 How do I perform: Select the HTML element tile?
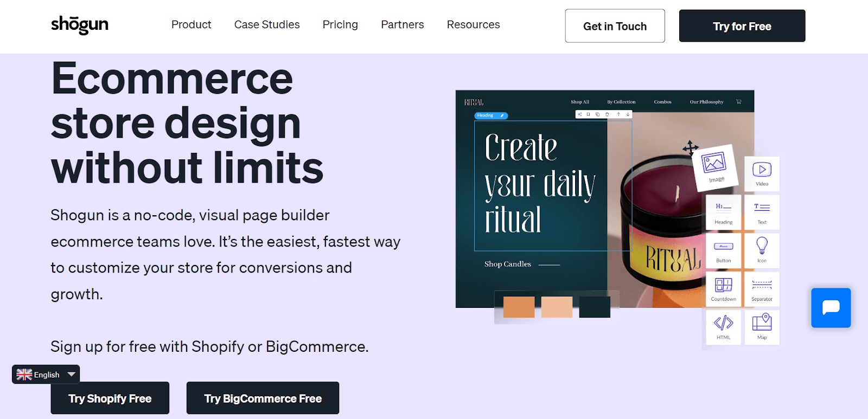[x=723, y=327]
